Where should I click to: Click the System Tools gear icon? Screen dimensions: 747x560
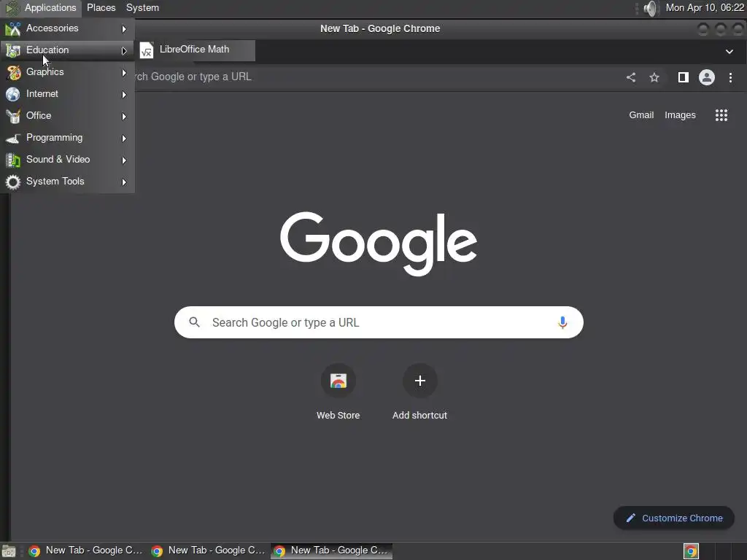pos(13,182)
